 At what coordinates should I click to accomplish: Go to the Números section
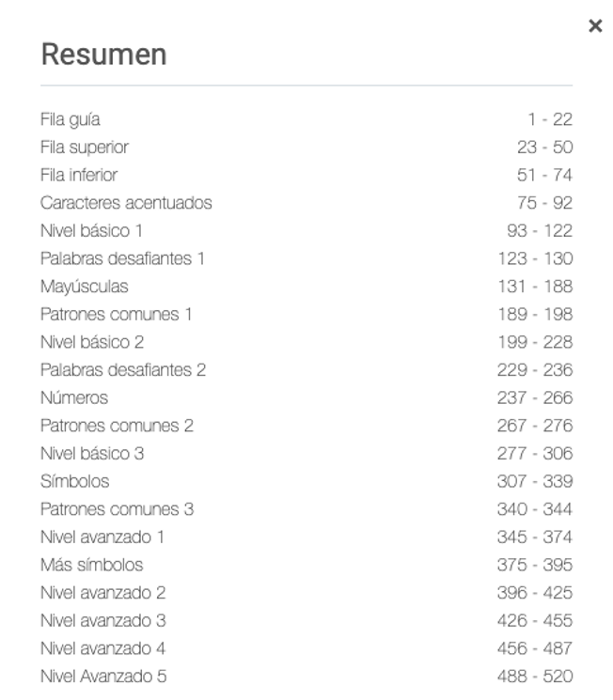coord(74,397)
